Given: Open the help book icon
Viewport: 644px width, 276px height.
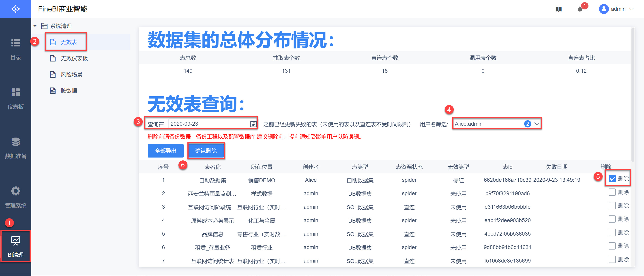Looking at the screenshot, I should (558, 9).
